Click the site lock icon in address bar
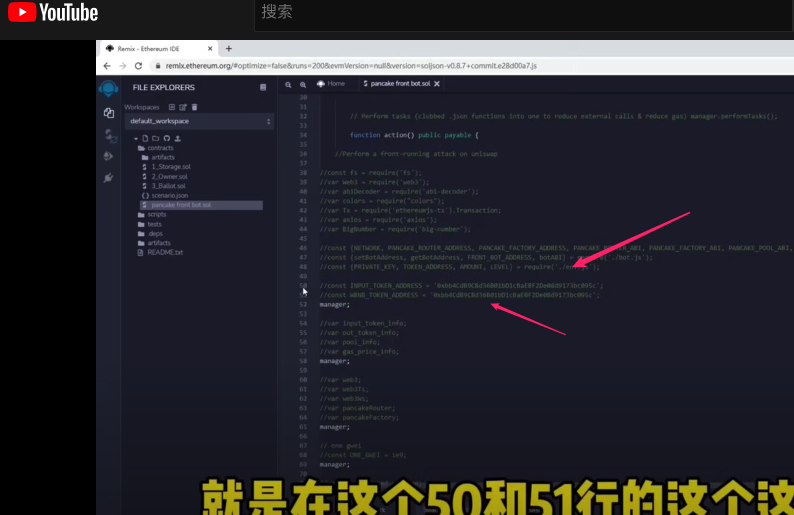 (157, 66)
